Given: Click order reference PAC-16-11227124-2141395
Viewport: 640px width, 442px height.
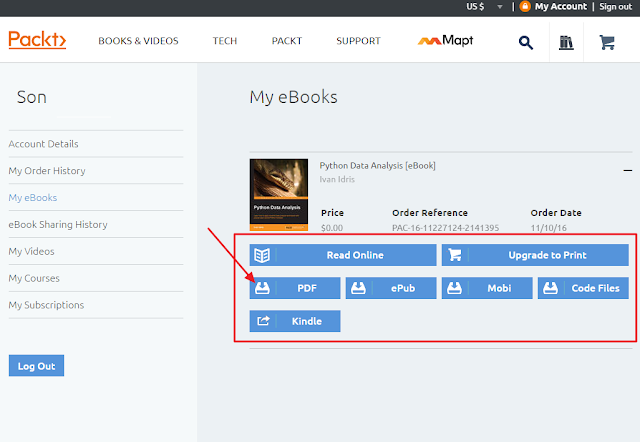Looking at the screenshot, I should coord(445,228).
